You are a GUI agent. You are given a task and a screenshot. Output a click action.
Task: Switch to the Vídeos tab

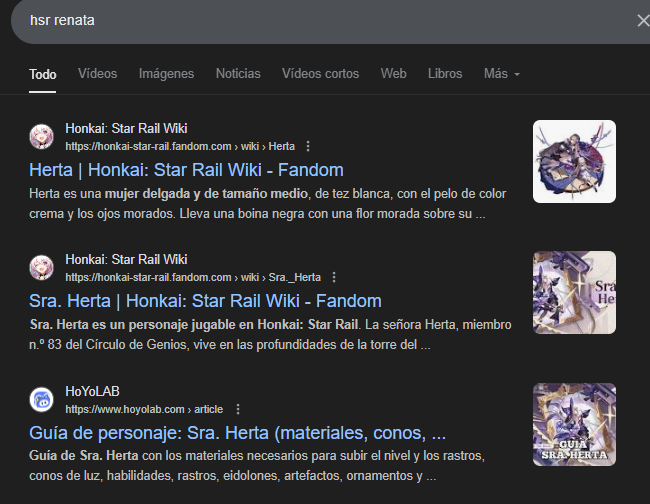97,74
